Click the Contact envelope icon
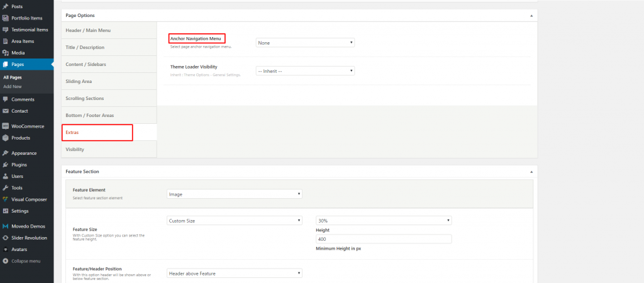 (6, 111)
